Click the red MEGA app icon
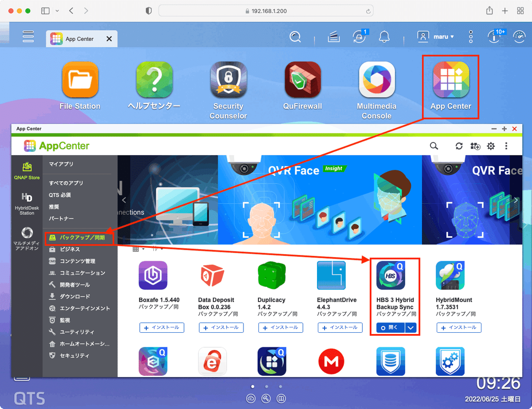Screen dimensions: 532x409 point(331,362)
